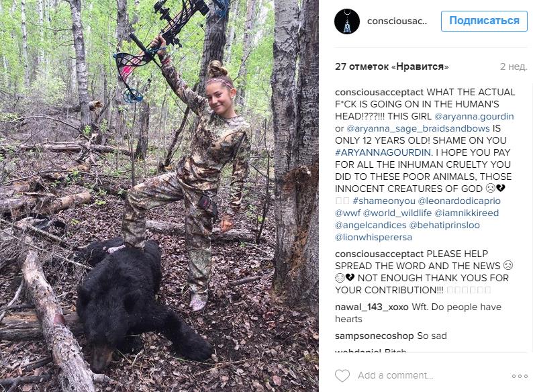The height and width of the screenshot is (392, 533).
Task: Open the @iamnikkireed mention
Action: pyautogui.click(x=467, y=213)
